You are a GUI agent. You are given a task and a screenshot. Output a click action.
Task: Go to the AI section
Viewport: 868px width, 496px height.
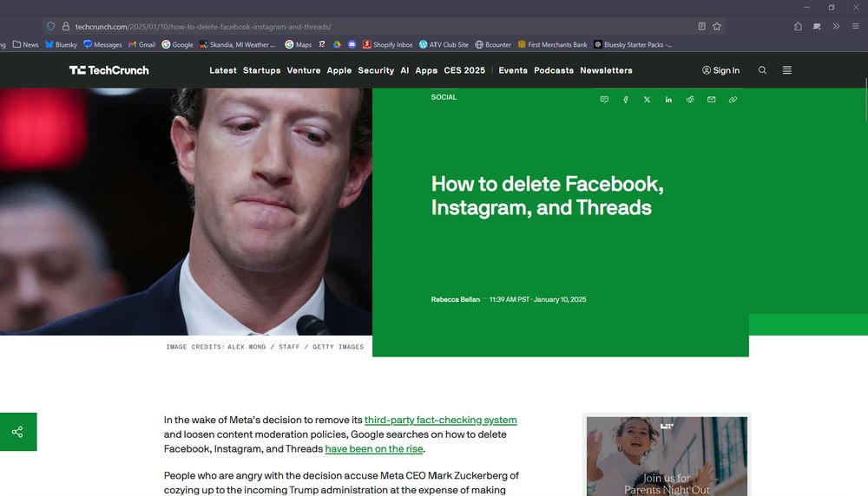tap(404, 70)
